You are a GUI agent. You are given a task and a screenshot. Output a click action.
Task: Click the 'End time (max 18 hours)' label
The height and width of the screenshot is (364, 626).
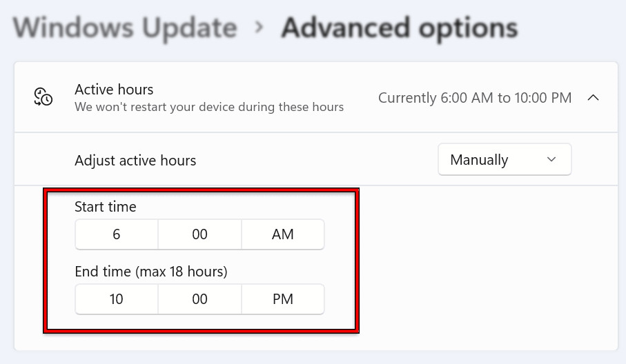click(x=150, y=272)
